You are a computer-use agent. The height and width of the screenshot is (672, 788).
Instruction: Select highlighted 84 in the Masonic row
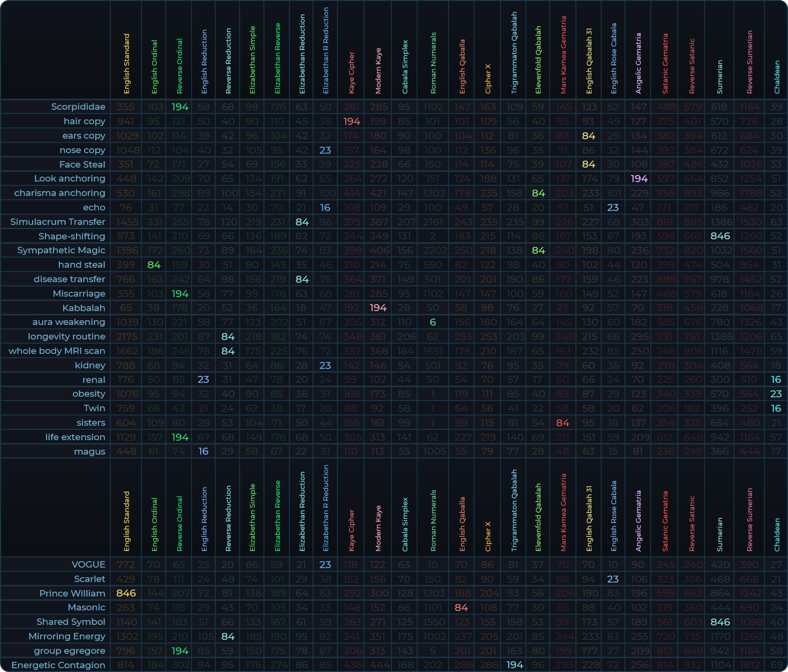coord(461,608)
